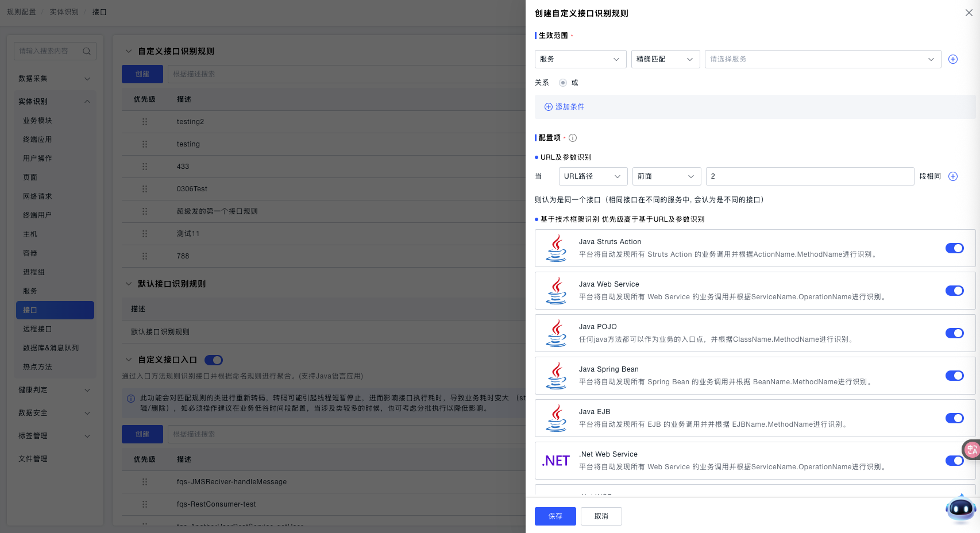Screen dimensions: 980x533
Task: Select the 或 relation radio button
Action: click(563, 83)
